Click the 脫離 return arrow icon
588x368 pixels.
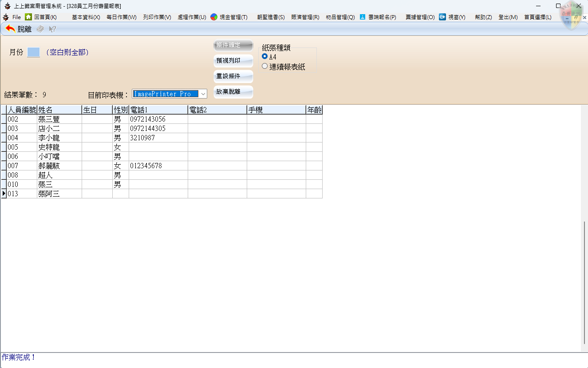pyautogui.click(x=10, y=29)
